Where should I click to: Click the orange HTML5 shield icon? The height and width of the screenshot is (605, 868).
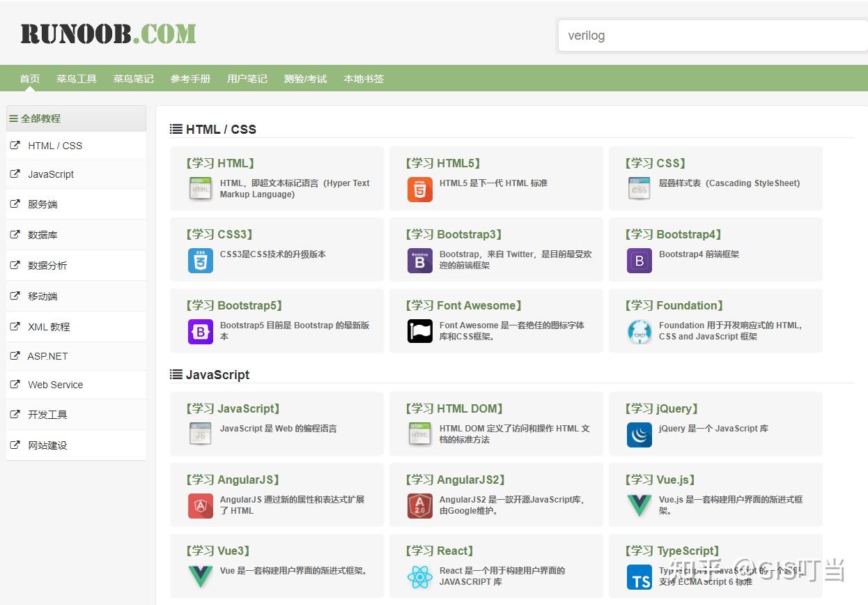point(420,189)
